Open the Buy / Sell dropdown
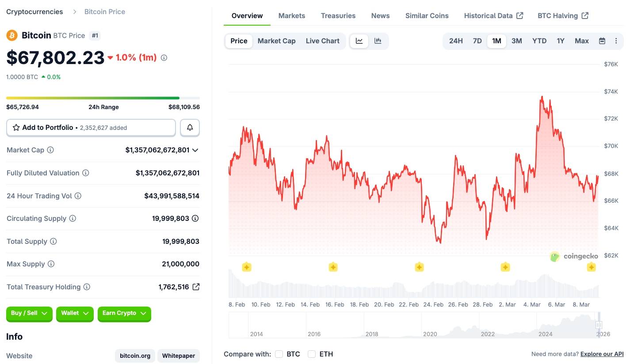 (x=29, y=313)
